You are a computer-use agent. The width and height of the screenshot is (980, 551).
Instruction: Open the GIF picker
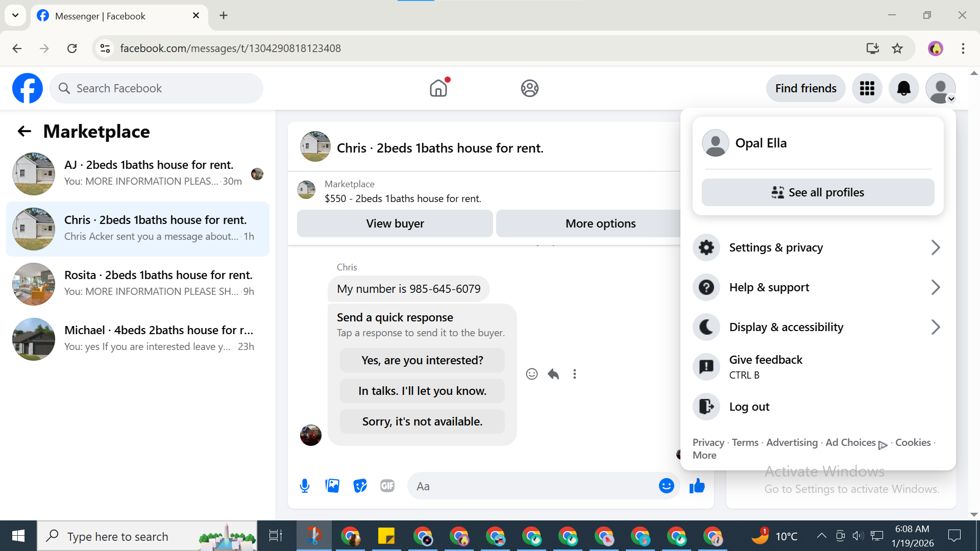(387, 486)
